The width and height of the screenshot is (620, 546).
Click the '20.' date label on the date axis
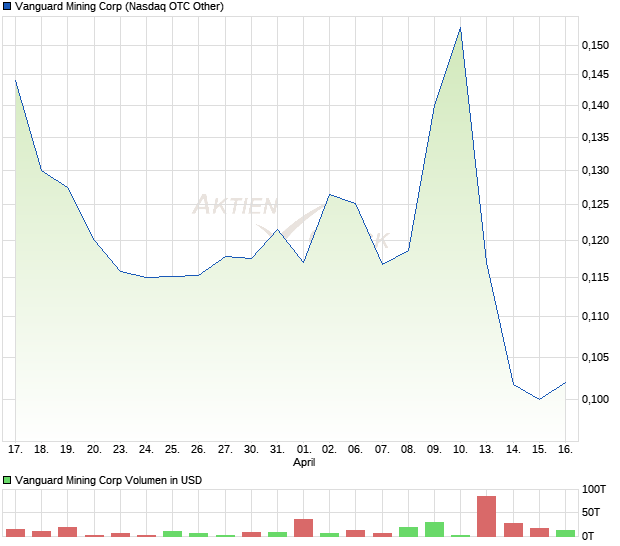tap(94, 449)
